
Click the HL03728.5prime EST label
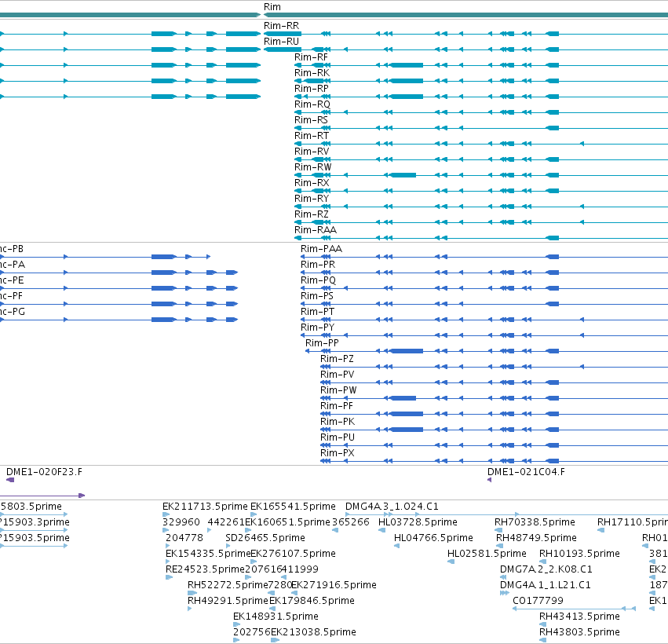click(418, 522)
